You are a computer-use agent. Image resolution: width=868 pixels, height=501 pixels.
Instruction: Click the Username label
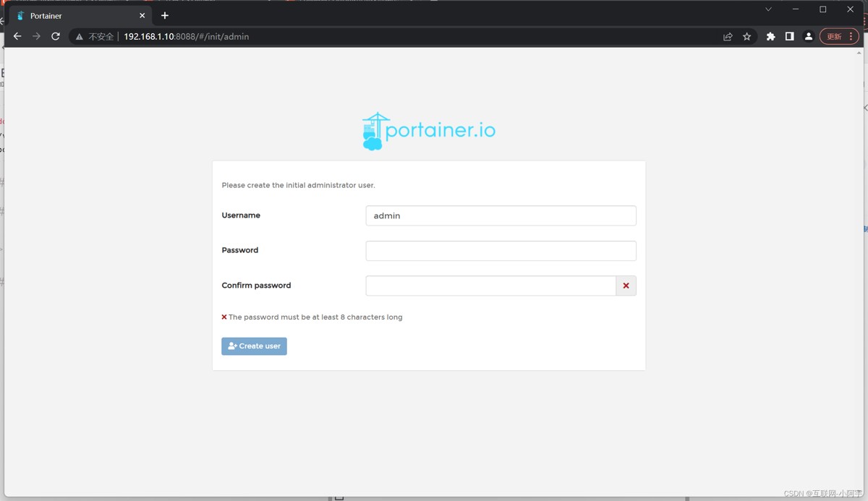click(241, 215)
